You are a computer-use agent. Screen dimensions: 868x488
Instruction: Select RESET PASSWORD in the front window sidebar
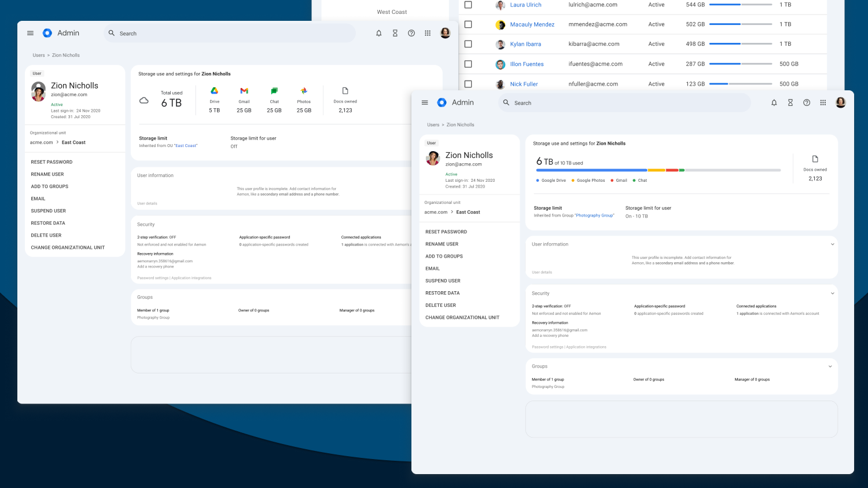(x=446, y=232)
